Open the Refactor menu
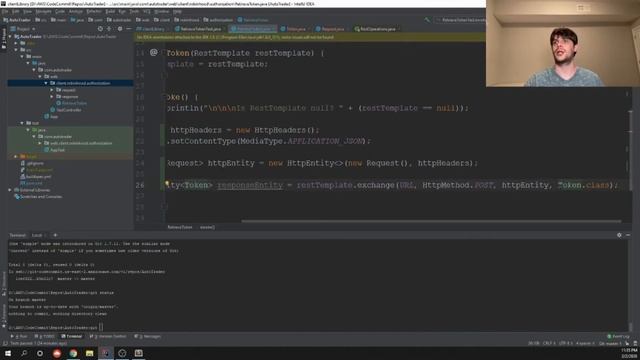640x360 pixels. pyautogui.click(x=93, y=11)
